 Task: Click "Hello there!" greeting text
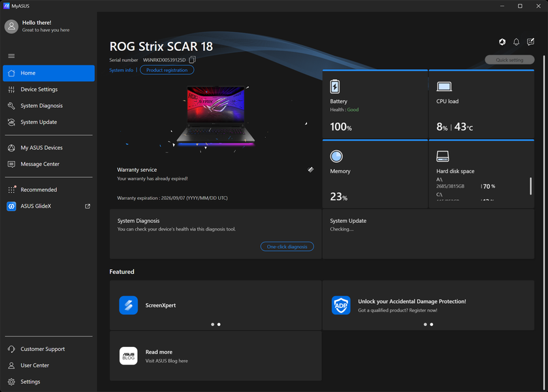tap(37, 23)
